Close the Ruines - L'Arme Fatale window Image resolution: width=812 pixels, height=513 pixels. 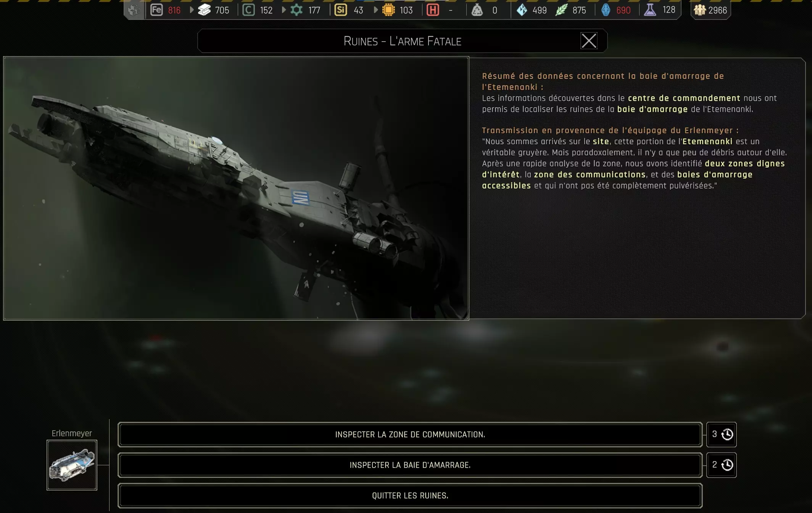[x=588, y=41]
